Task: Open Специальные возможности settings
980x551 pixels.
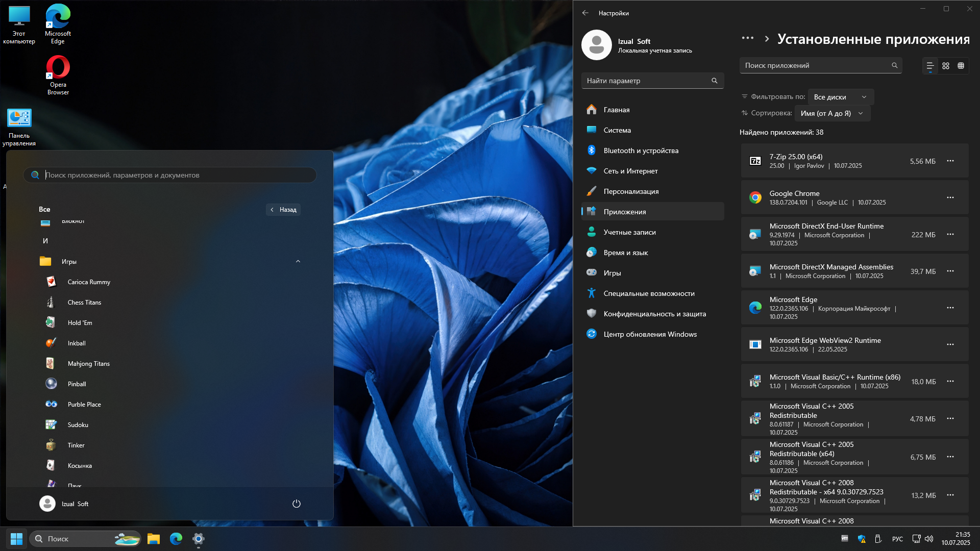Action: tap(652, 293)
